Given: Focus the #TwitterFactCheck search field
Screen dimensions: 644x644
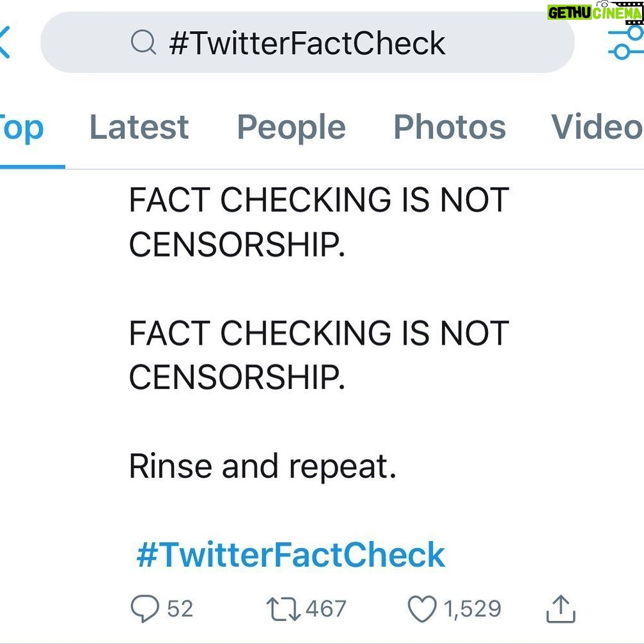Looking at the screenshot, I should (307, 42).
